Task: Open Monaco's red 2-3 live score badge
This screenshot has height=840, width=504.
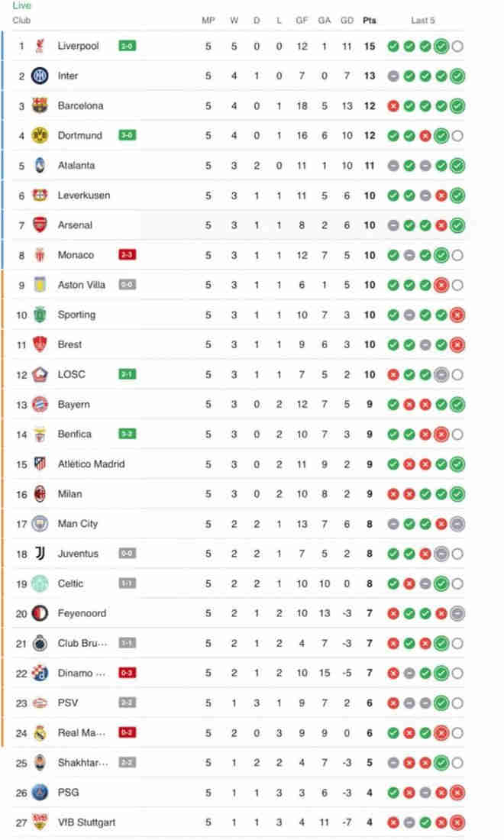Action: tap(127, 255)
